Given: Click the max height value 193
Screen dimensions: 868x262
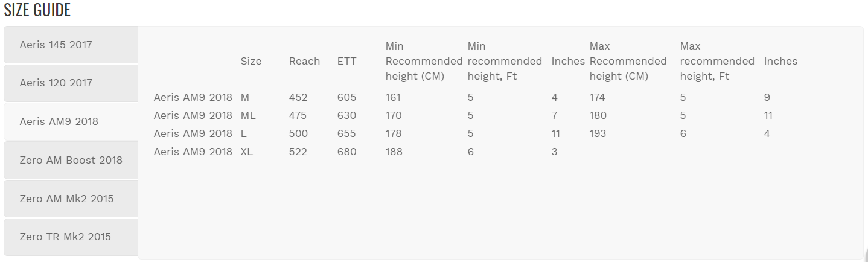Looking at the screenshot, I should [598, 133].
